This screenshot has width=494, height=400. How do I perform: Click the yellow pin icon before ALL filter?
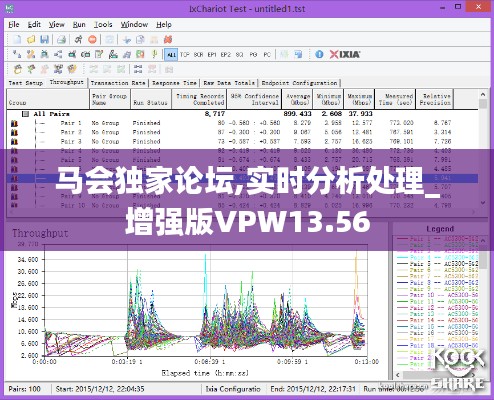[x=154, y=54]
